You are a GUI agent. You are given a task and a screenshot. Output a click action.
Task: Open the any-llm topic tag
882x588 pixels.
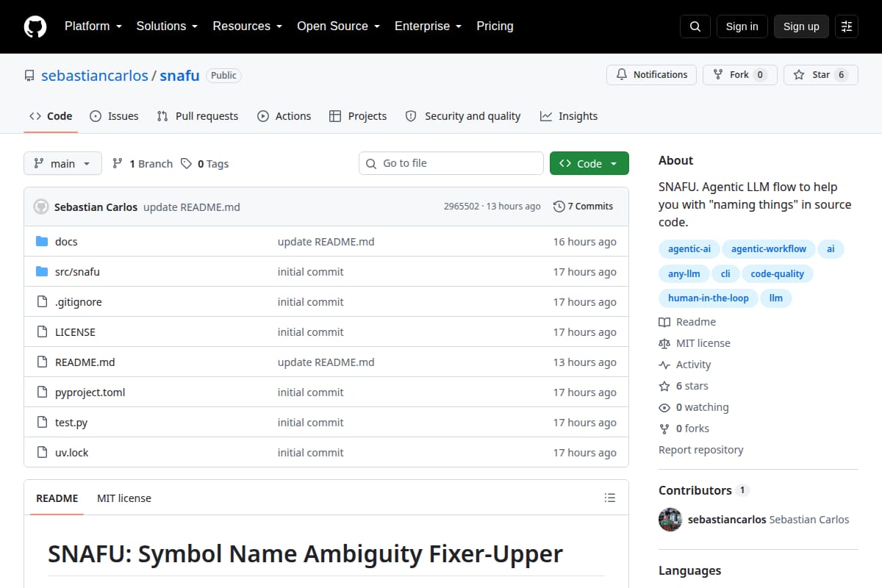pyautogui.click(x=684, y=274)
